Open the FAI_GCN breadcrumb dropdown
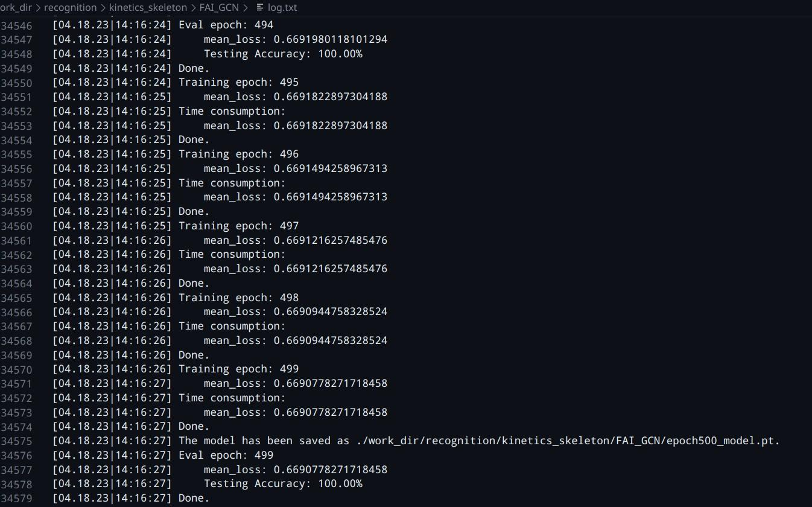This screenshot has height=507, width=812. [219, 8]
